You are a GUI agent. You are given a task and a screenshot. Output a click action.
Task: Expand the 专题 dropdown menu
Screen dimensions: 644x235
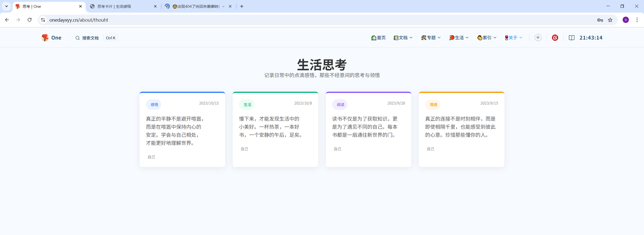(431, 38)
